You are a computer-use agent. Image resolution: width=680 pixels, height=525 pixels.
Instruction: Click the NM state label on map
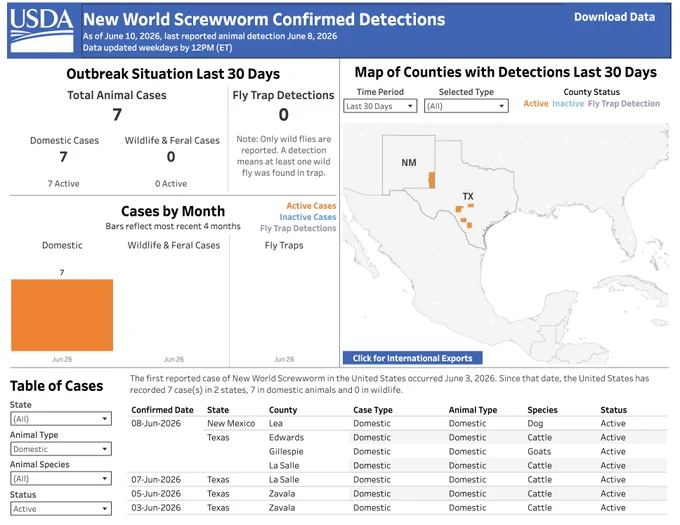click(x=409, y=163)
